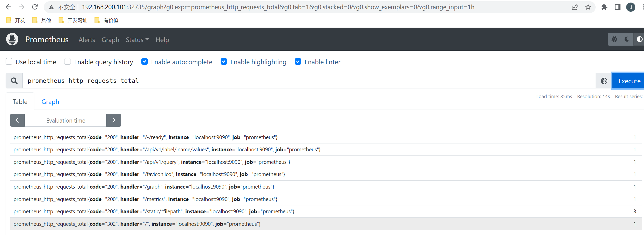Screen dimensions: 644x238
Task: Select the /-/ready handler result row
Action: (326, 137)
